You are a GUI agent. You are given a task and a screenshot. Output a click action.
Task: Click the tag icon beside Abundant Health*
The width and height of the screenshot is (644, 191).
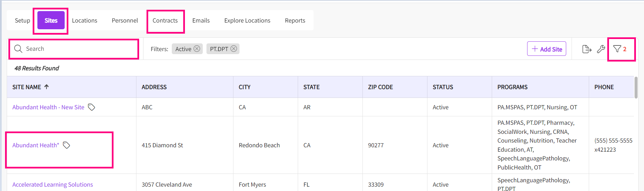tap(67, 145)
